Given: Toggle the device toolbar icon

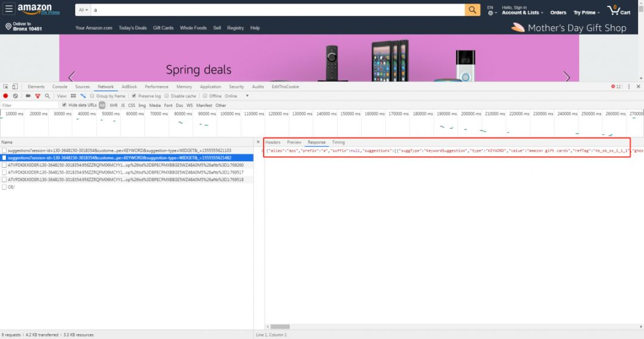Looking at the screenshot, I should tap(15, 87).
